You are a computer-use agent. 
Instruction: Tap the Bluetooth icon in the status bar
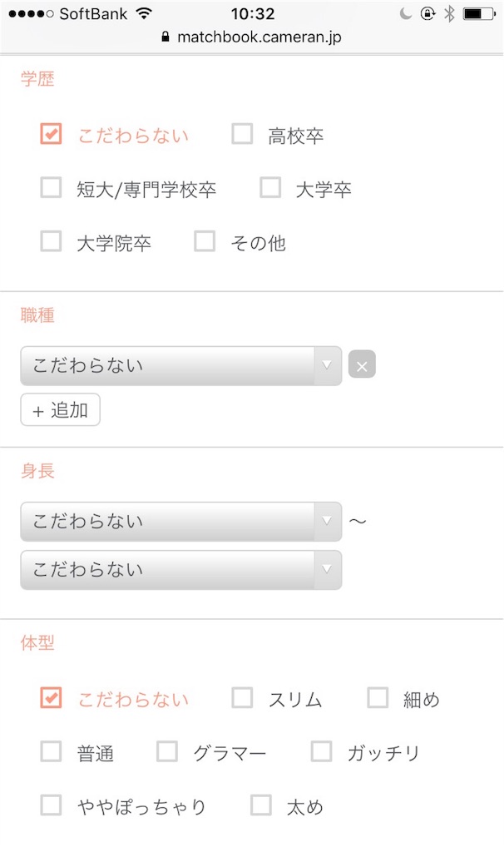(x=449, y=13)
